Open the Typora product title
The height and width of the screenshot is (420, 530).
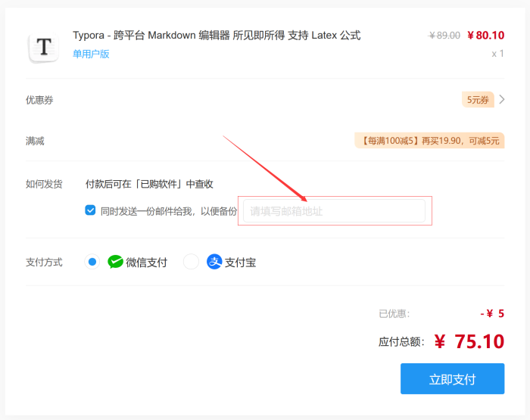click(x=217, y=35)
